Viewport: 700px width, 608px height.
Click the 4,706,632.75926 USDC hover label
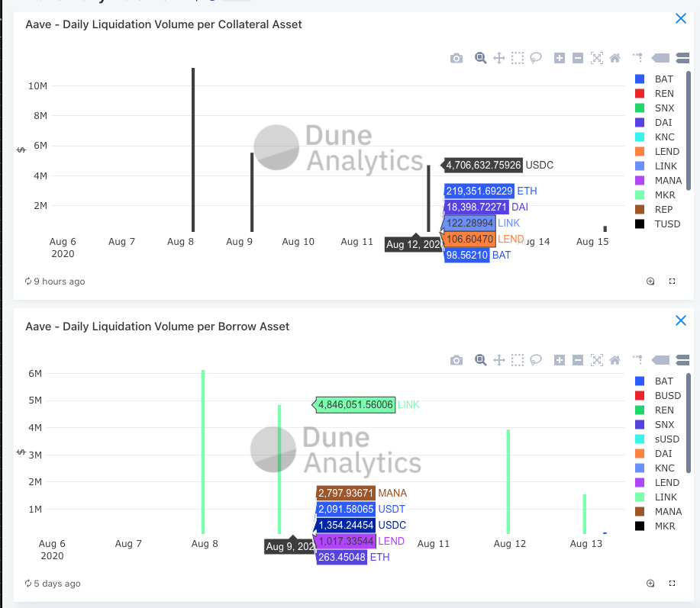(498, 165)
